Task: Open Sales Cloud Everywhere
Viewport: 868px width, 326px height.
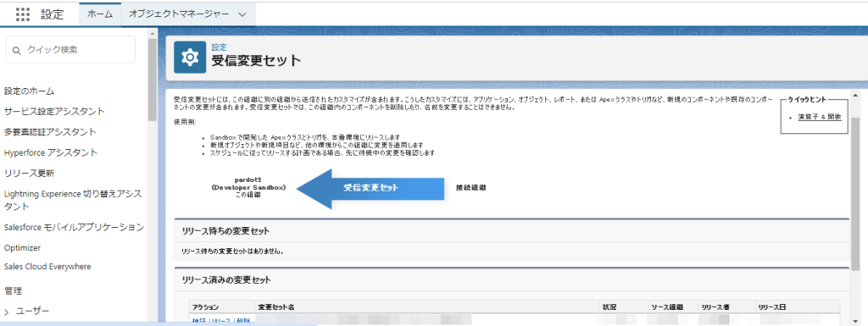Action: tap(47, 267)
